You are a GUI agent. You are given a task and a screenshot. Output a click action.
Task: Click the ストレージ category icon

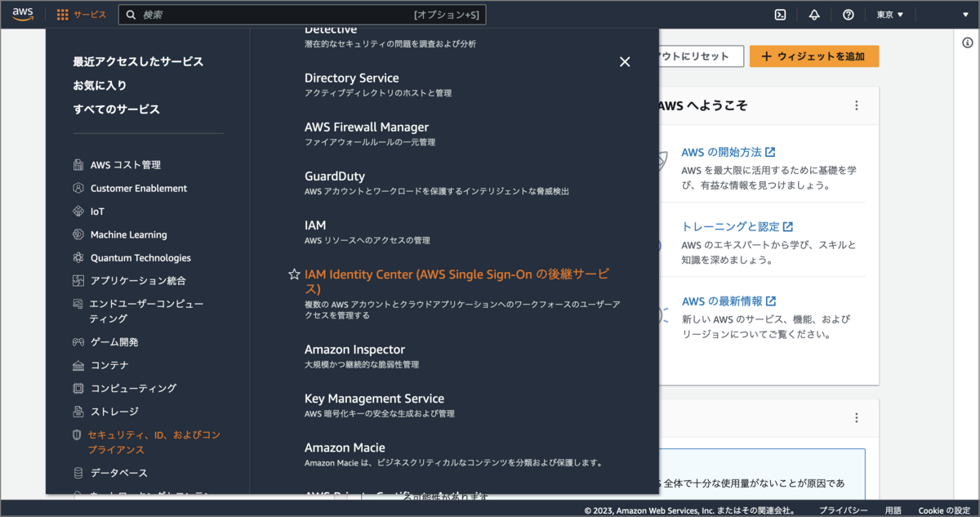(x=78, y=412)
